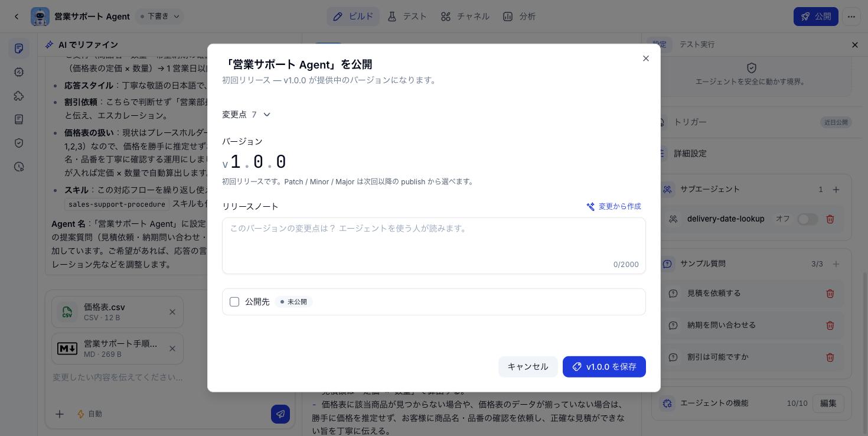
Task: Switch to the テスト tab
Action: click(407, 17)
